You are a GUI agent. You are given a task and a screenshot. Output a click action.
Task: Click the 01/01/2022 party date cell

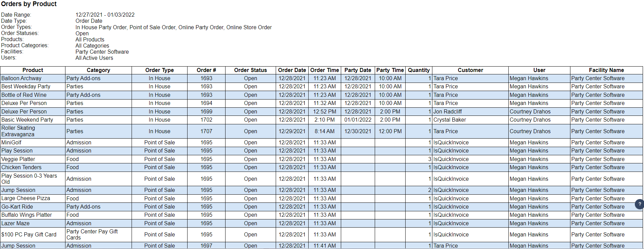click(x=358, y=120)
